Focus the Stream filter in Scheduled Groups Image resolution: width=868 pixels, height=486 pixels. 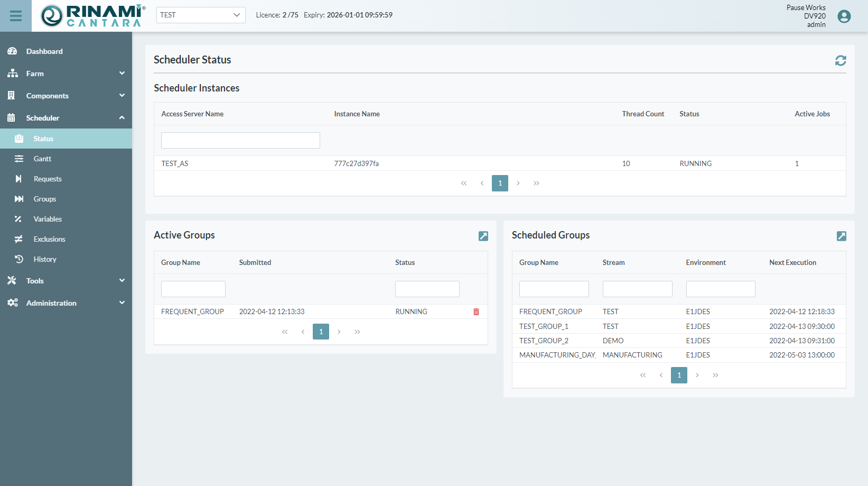point(637,289)
